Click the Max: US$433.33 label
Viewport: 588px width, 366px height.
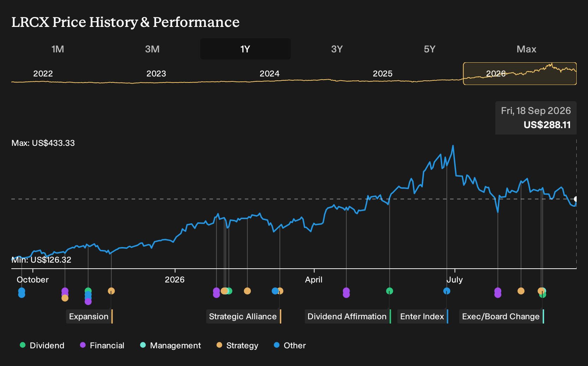point(43,143)
